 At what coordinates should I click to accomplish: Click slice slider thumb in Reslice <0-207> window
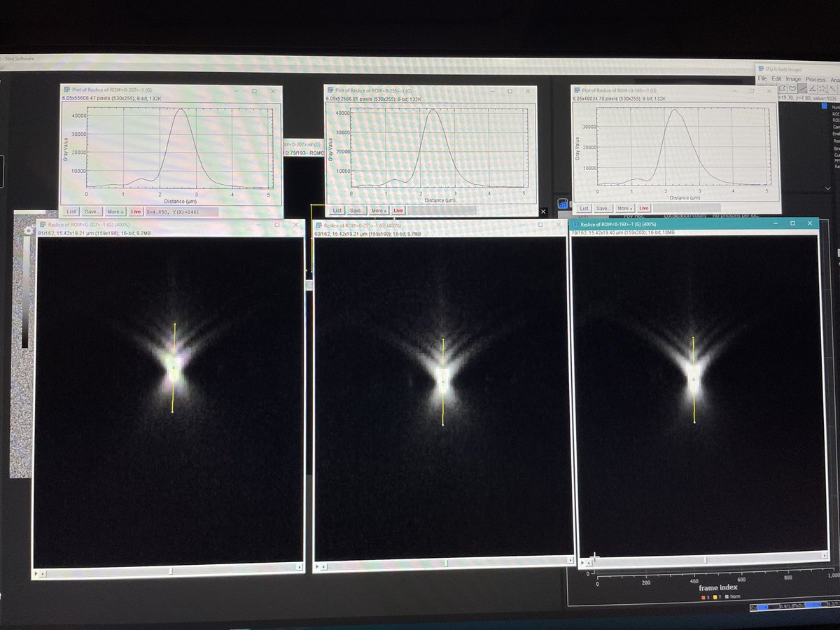(171, 570)
